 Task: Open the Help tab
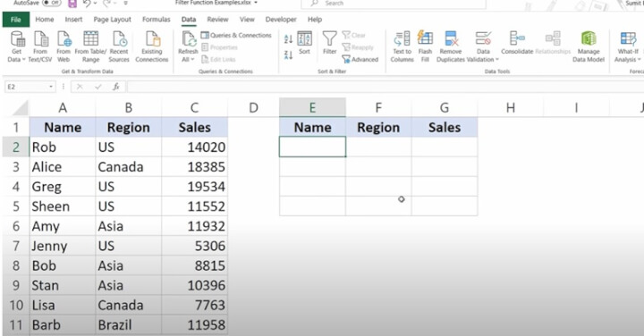click(315, 20)
